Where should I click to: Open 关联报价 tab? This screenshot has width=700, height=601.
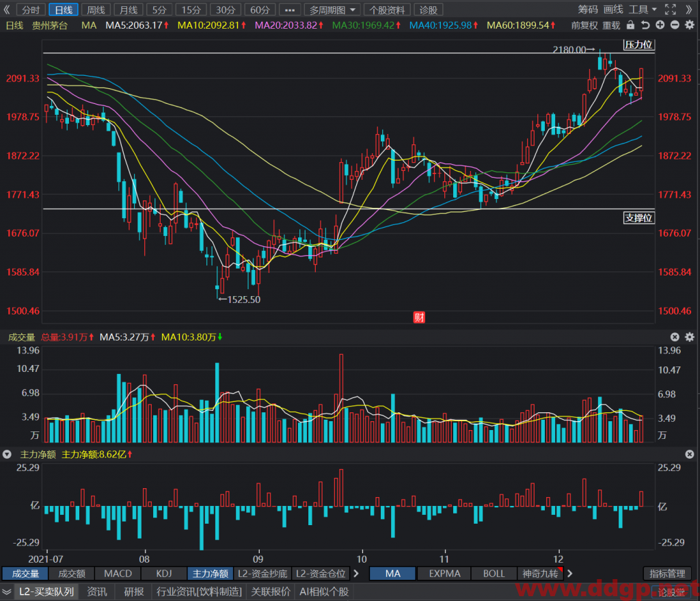pyautogui.click(x=271, y=591)
